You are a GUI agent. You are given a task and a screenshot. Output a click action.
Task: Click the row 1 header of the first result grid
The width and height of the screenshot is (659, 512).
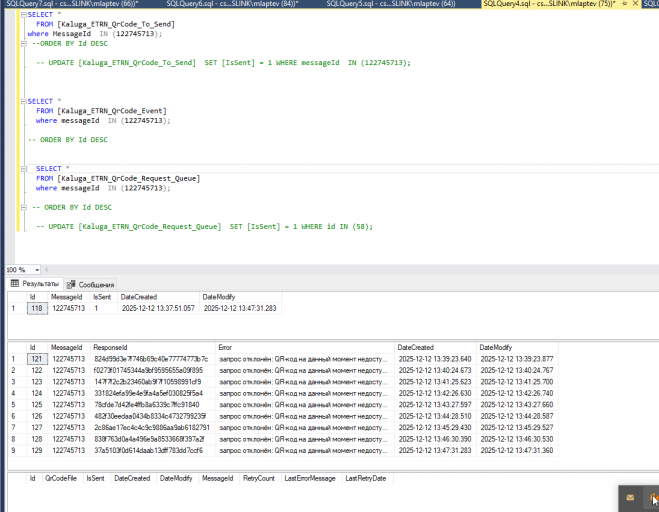[17, 309]
